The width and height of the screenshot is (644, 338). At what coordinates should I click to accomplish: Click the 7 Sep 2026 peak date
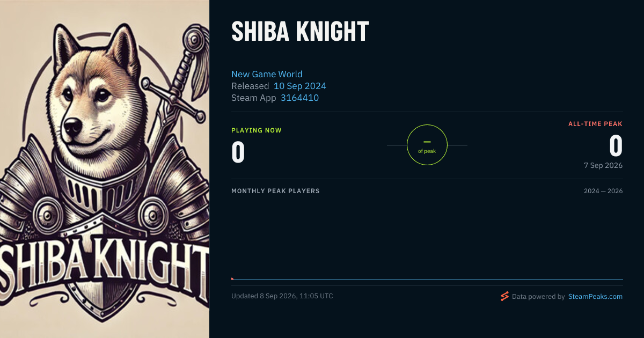[x=603, y=165]
